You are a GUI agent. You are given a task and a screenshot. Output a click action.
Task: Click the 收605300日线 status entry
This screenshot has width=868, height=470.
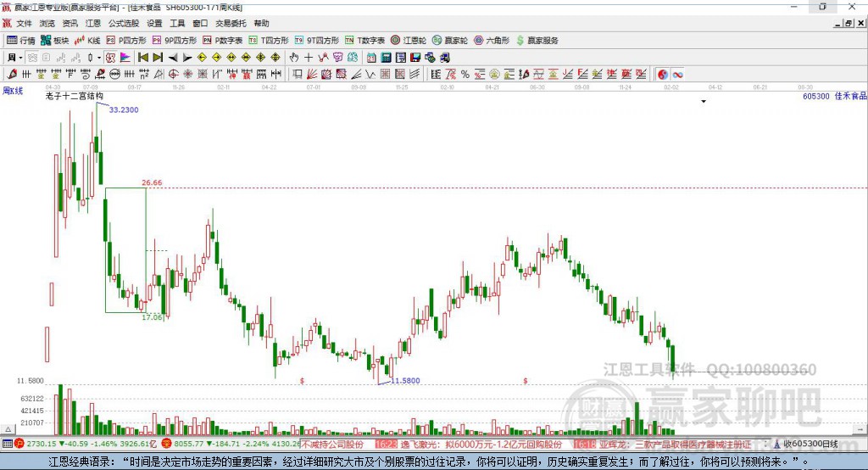point(805,444)
